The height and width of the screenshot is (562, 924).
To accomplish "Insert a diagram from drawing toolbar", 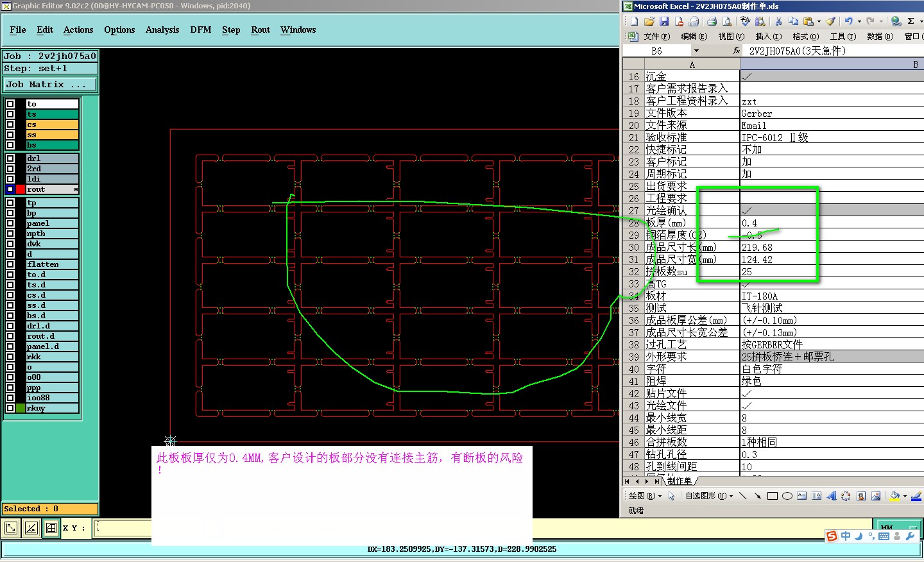I will pyautogui.click(x=846, y=496).
